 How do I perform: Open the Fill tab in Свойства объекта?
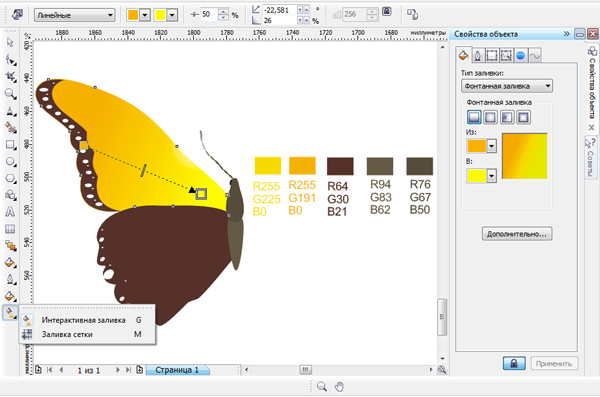click(x=463, y=56)
